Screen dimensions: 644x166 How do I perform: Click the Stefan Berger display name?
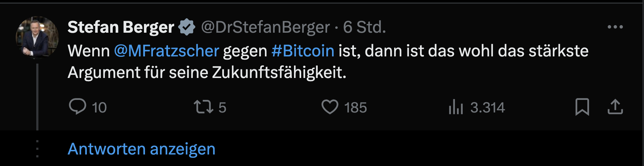[x=121, y=27]
